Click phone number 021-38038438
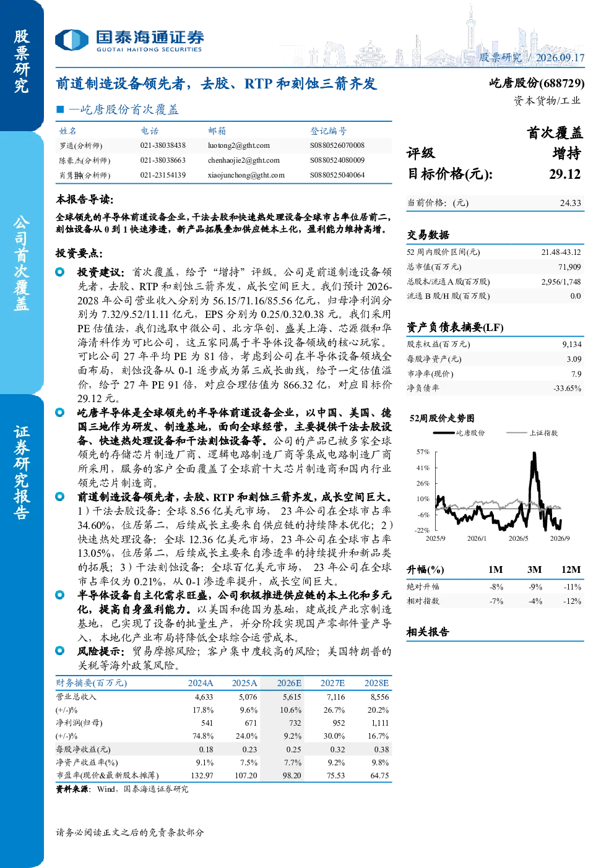The height and width of the screenshot is (868, 614). [163, 145]
